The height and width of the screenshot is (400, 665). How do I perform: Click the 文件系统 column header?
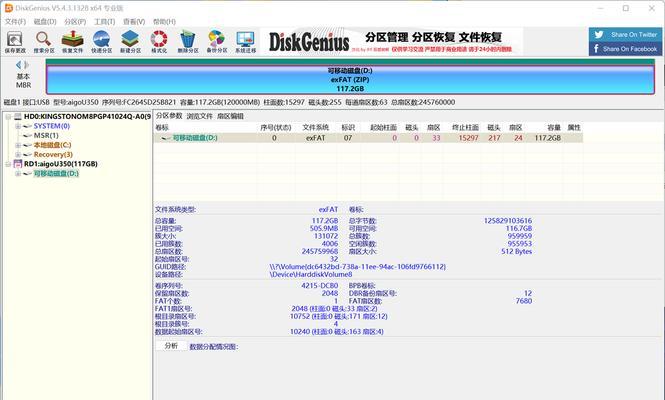pos(316,127)
